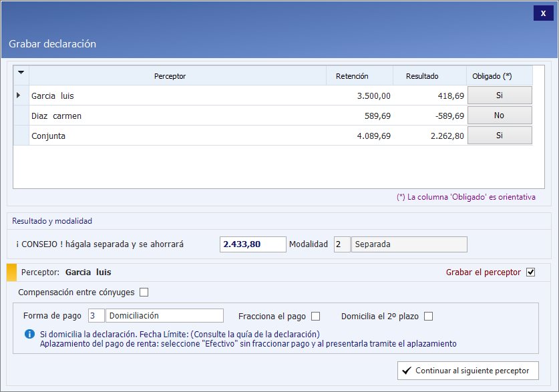
Task: Click the 'Si' Obligado button in Conjunta row
Action: (499, 136)
